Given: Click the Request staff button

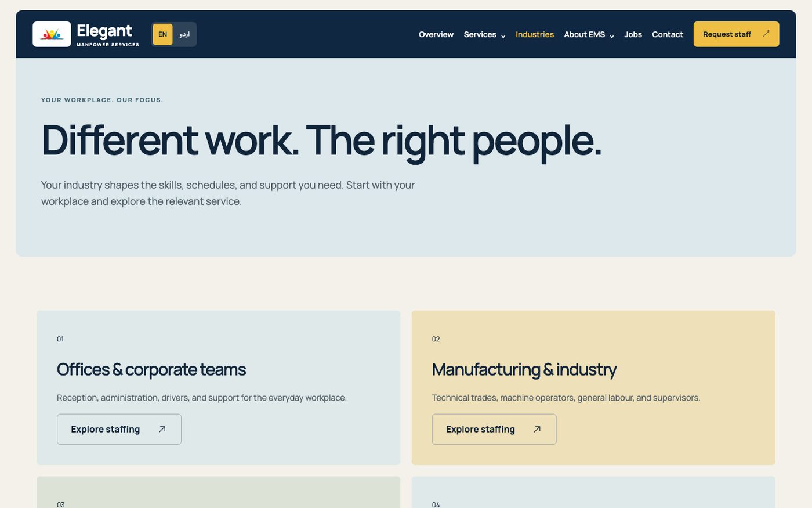Looking at the screenshot, I should pos(736,34).
